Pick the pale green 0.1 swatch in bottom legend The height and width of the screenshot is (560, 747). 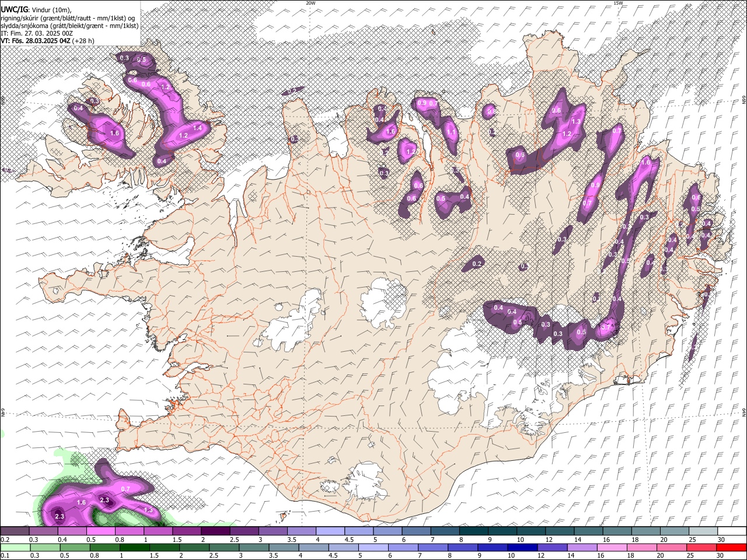pos(15,547)
